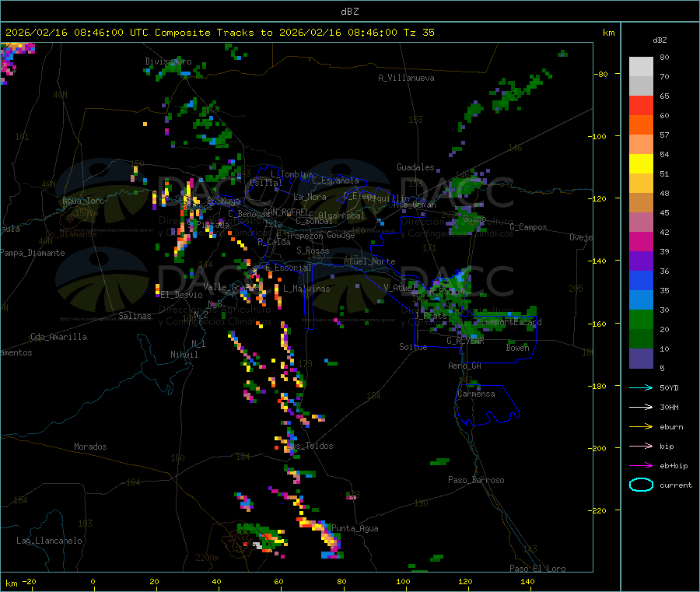Click the 35 dBZ blue swatch
Screen dimensions: 700x592
[x=641, y=280]
